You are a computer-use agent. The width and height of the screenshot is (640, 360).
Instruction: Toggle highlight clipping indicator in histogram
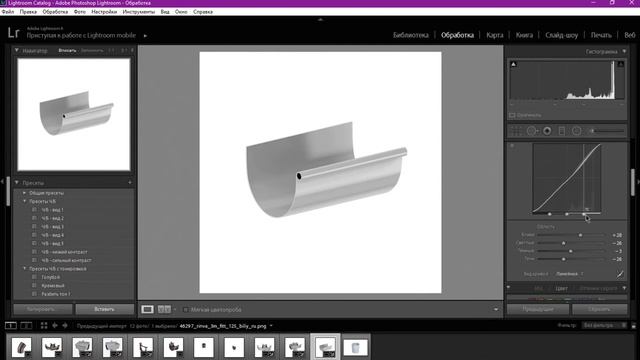point(620,64)
